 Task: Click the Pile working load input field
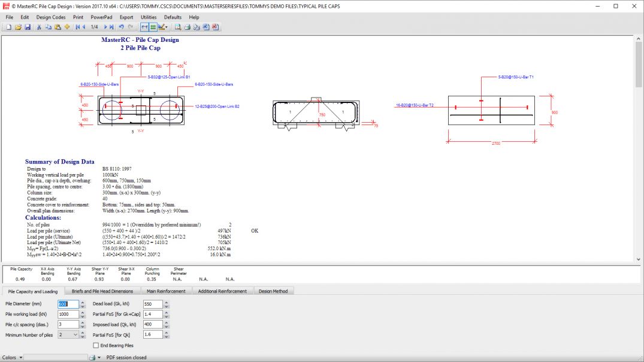pos(68,314)
